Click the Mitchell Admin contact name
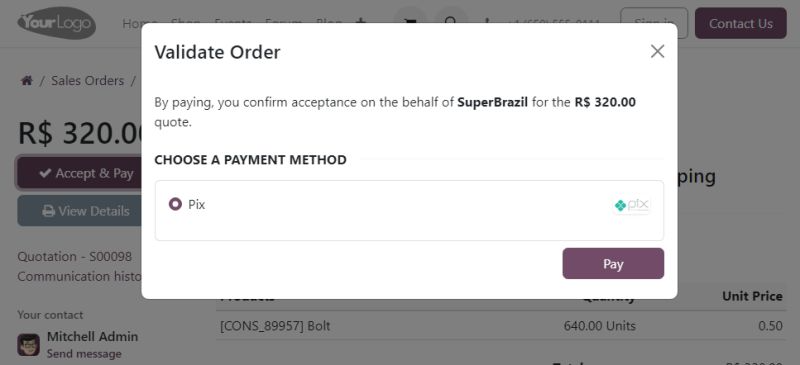This screenshot has width=800, height=365. [92, 336]
